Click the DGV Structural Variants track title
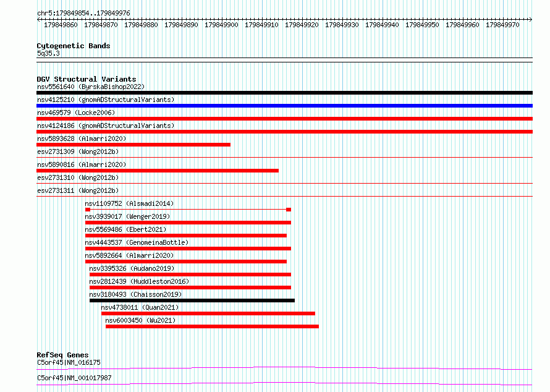 [x=87, y=79]
